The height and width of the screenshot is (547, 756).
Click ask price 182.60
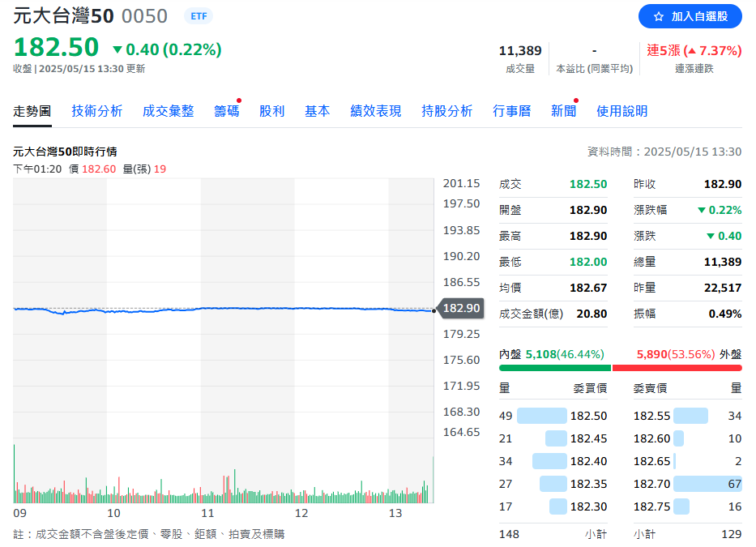[x=651, y=438]
